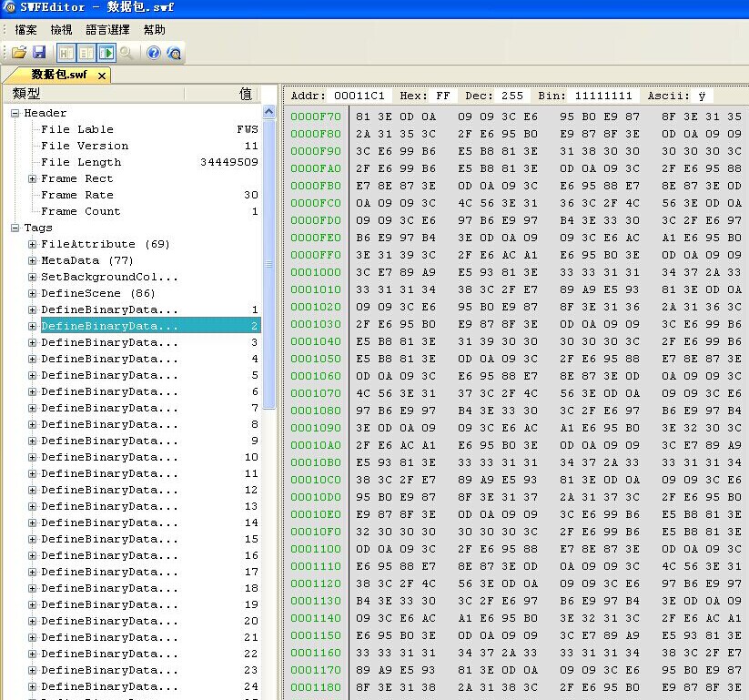The width and height of the screenshot is (749, 700).
Task: Select the Frame Count row
Action: [x=149, y=211]
